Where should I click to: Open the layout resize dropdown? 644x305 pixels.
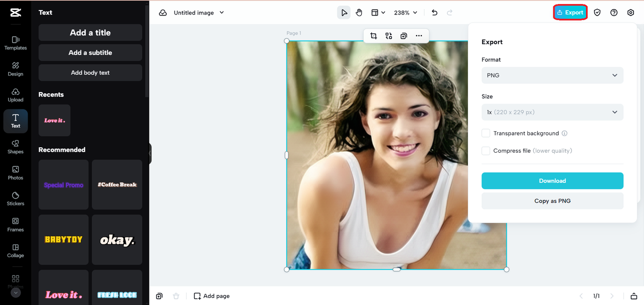click(378, 13)
